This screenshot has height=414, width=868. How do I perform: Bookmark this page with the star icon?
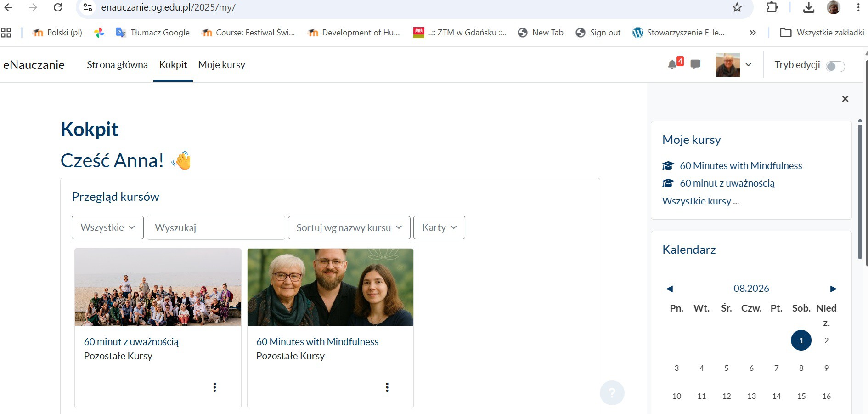tap(737, 7)
